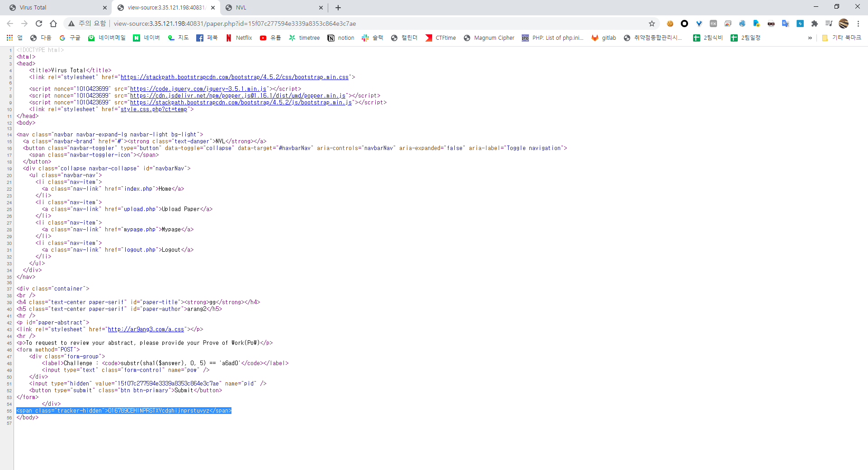Close the Virus Total tab

[x=105, y=8]
